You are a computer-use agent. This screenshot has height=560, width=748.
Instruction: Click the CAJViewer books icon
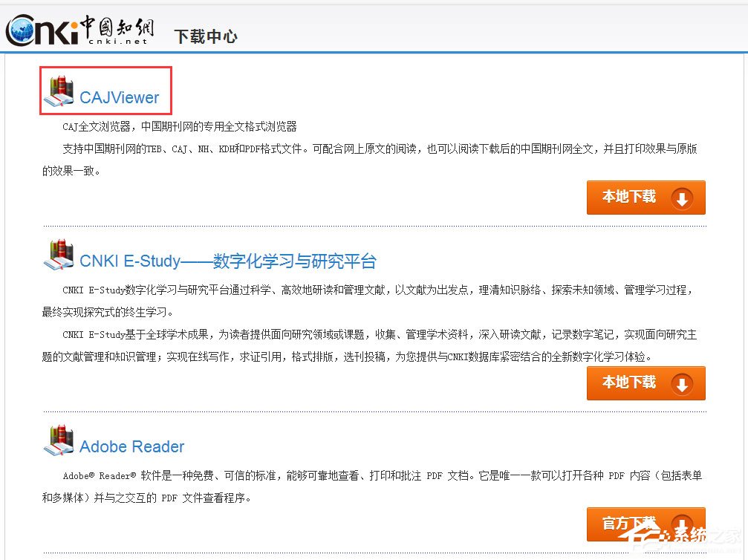tap(59, 91)
